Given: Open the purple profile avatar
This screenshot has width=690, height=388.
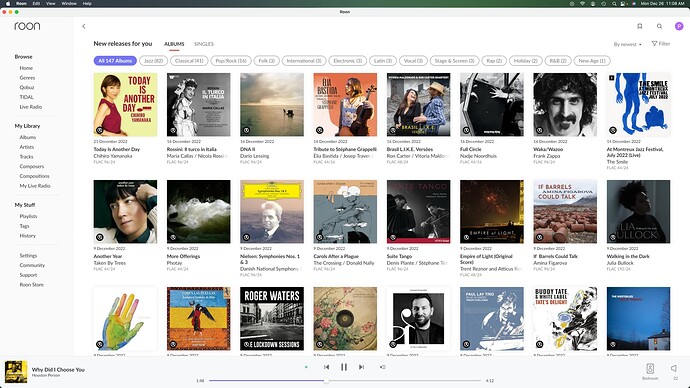Looking at the screenshot, I should [x=679, y=26].
